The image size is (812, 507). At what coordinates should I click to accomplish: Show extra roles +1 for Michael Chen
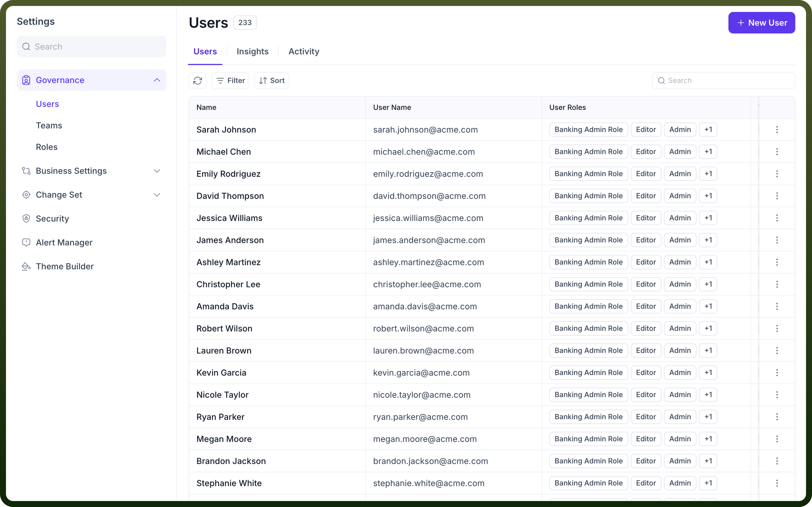708,152
